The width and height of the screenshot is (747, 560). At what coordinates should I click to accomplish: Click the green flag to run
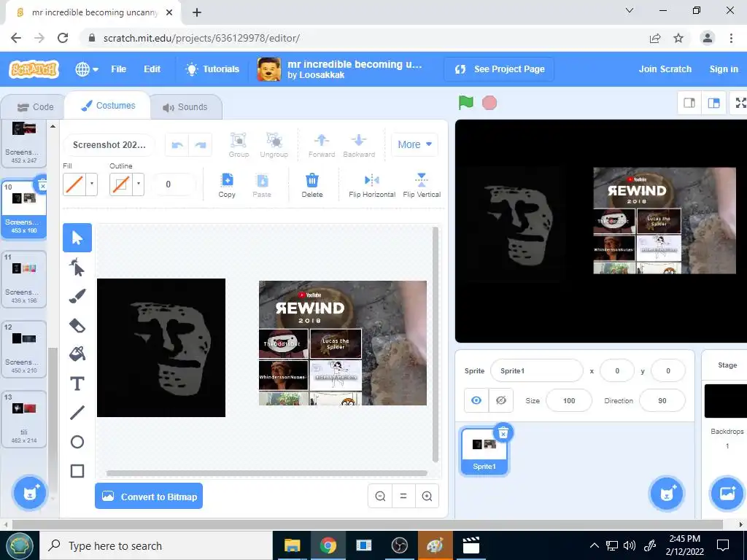(466, 102)
